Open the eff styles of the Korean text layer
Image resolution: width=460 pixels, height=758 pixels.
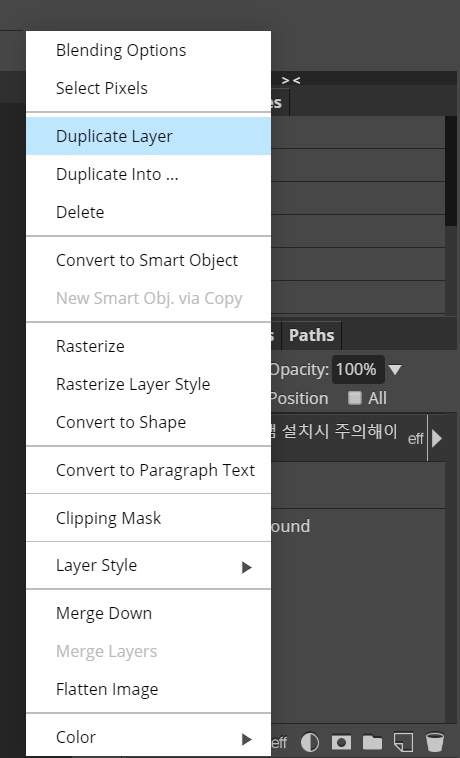click(416, 438)
